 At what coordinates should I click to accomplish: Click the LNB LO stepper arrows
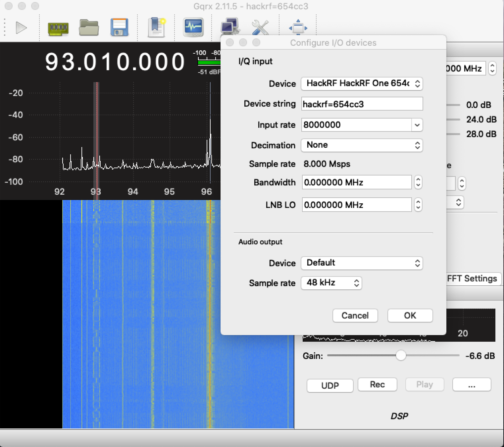pyautogui.click(x=418, y=205)
